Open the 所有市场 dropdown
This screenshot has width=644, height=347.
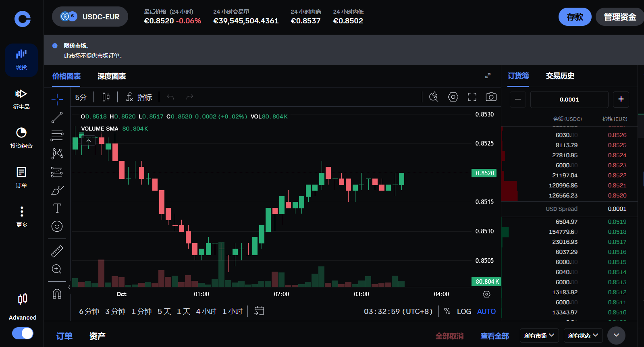[539, 336]
